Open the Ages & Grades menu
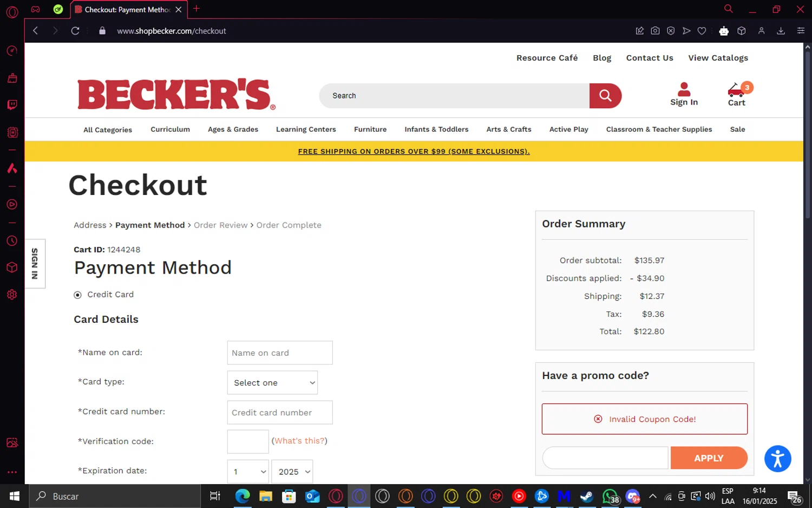 (233, 129)
